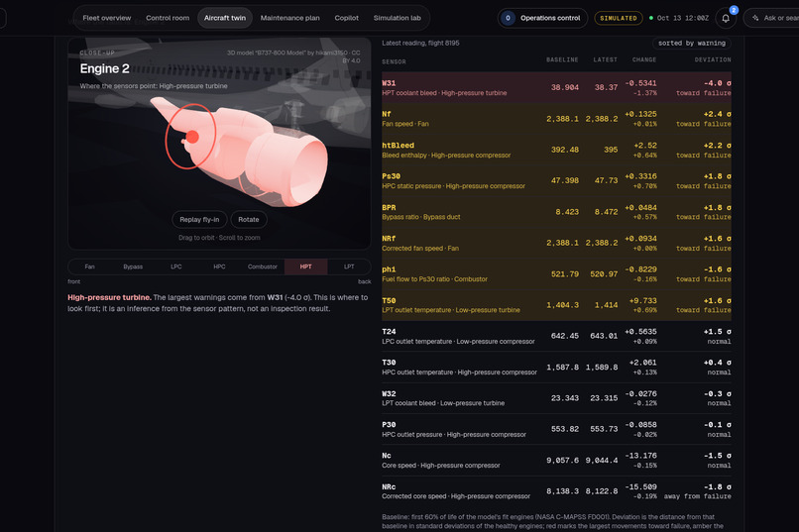Click Replay fly-in button
The height and width of the screenshot is (532, 799).
pyautogui.click(x=199, y=219)
